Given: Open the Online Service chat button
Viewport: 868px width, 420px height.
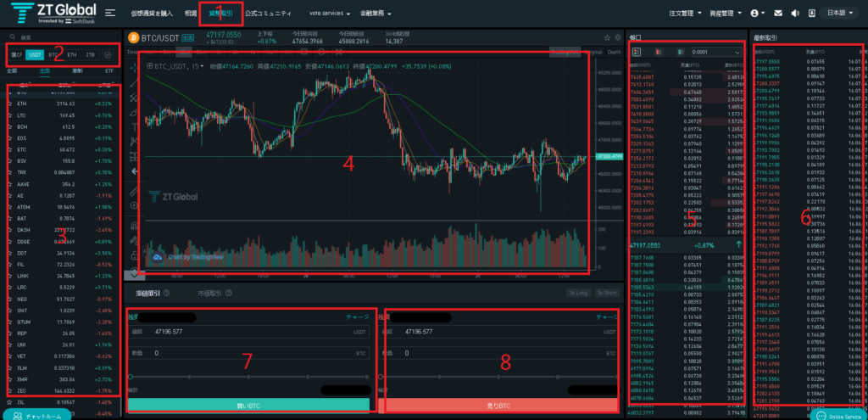Looking at the screenshot, I should 838,416.
